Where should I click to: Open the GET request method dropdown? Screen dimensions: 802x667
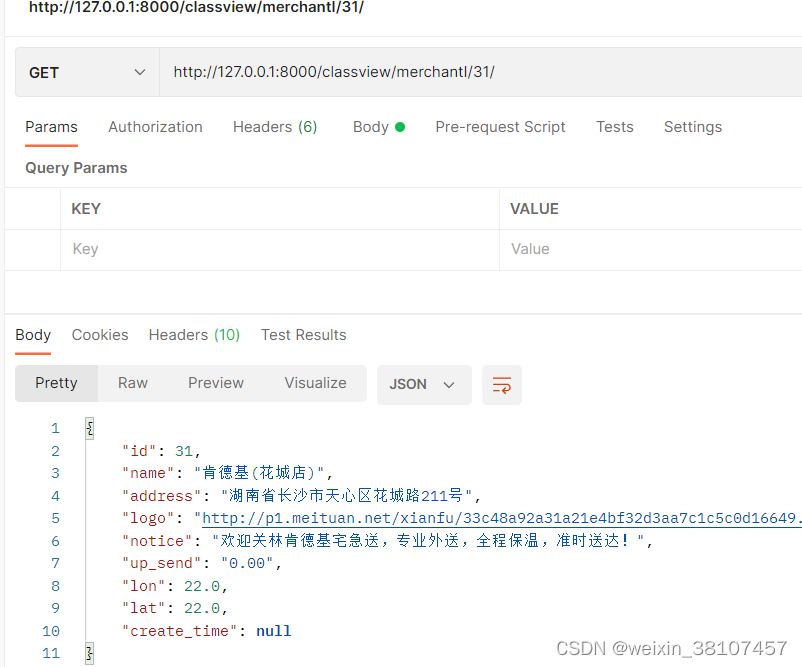[x=85, y=71]
